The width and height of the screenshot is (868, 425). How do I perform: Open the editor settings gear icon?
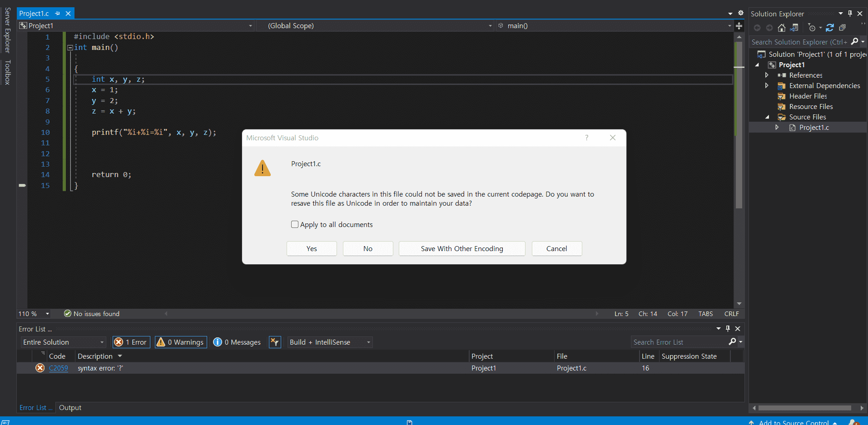pos(740,13)
